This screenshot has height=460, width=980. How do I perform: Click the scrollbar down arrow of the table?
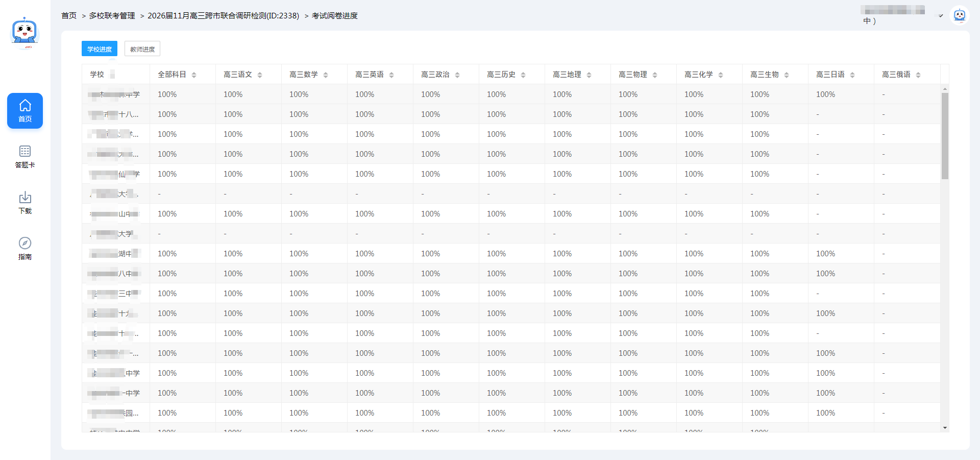(945, 428)
